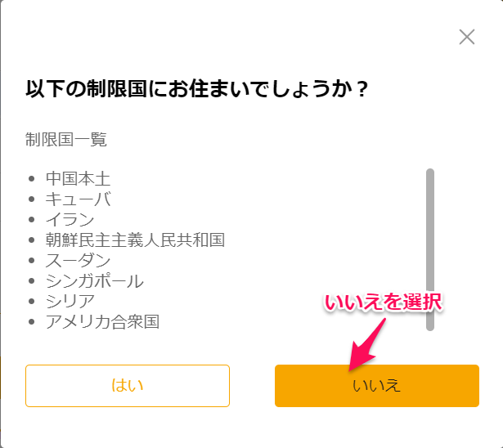This screenshot has height=448, width=503.
Task: Select 中国本土 in the list
Action: pos(78,178)
